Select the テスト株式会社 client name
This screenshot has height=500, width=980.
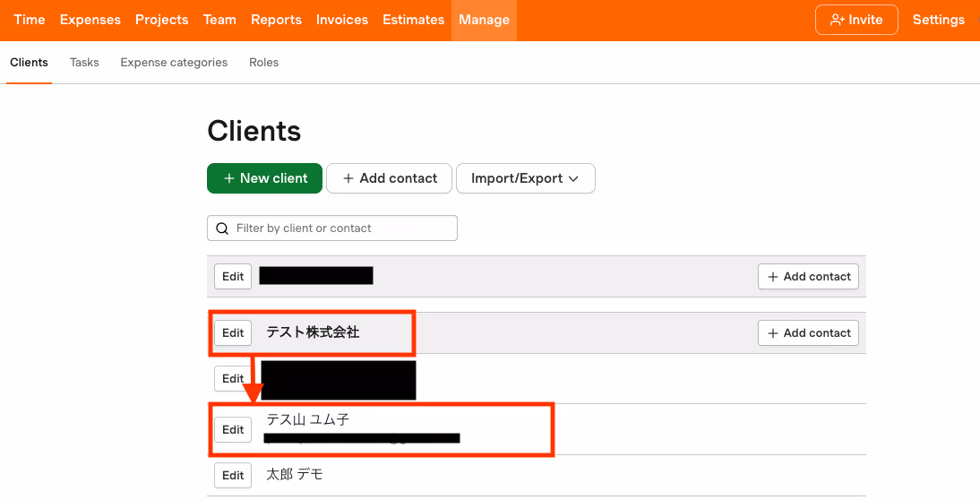[x=313, y=332]
